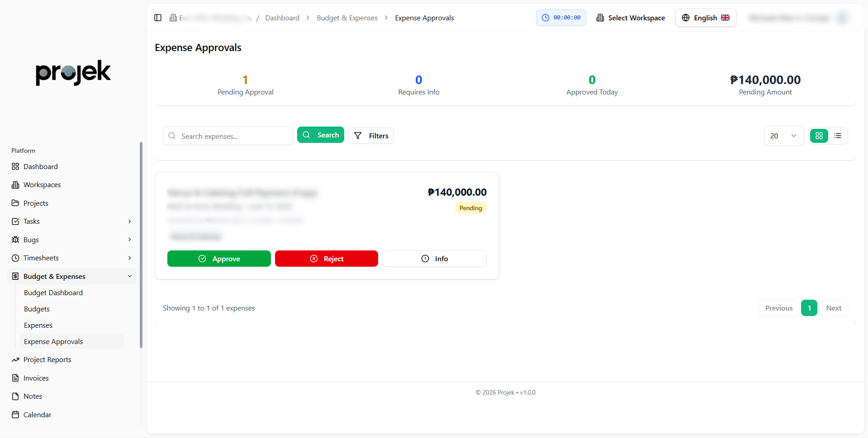Approve the pending ₱140,000.00 expense
This screenshot has width=868, height=438.
coord(219,259)
